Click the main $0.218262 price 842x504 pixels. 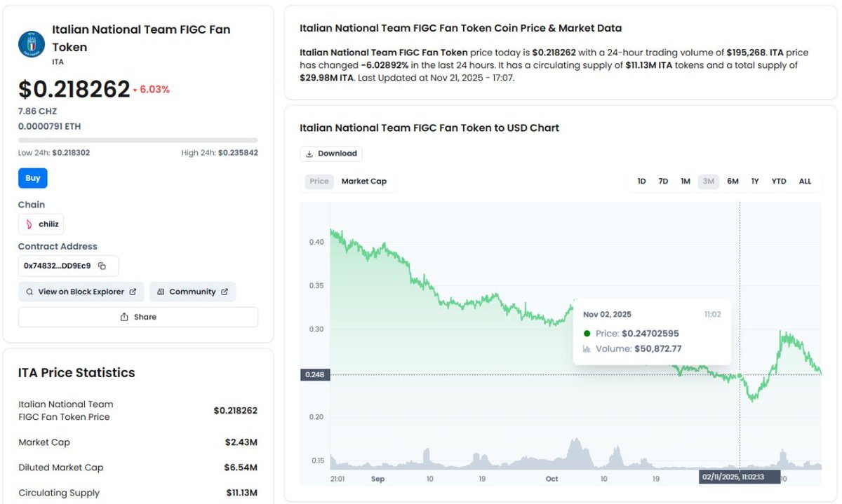pyautogui.click(x=74, y=89)
